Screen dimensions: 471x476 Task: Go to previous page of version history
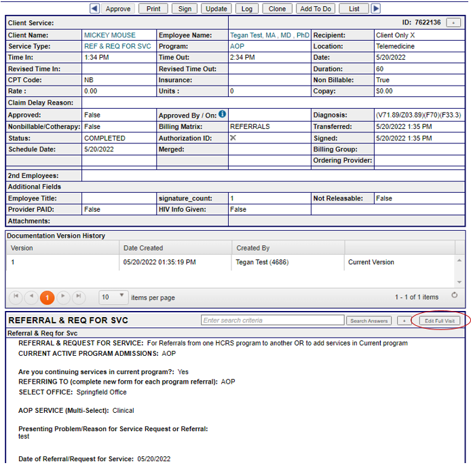coord(31,297)
